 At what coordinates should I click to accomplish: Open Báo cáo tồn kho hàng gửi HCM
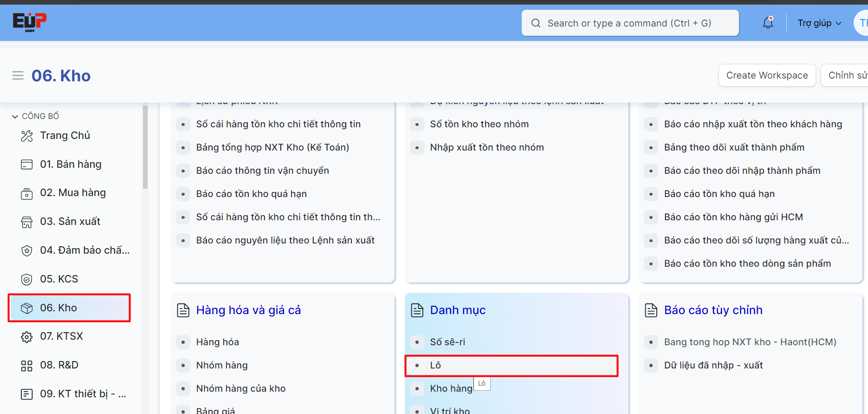733,217
